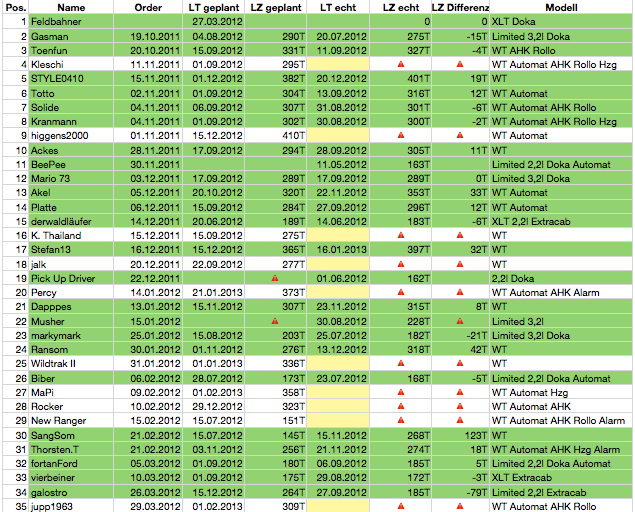Click red triangle in Musher LZ Differenz cell
Screen dimensions: 635x512
coord(460,321)
